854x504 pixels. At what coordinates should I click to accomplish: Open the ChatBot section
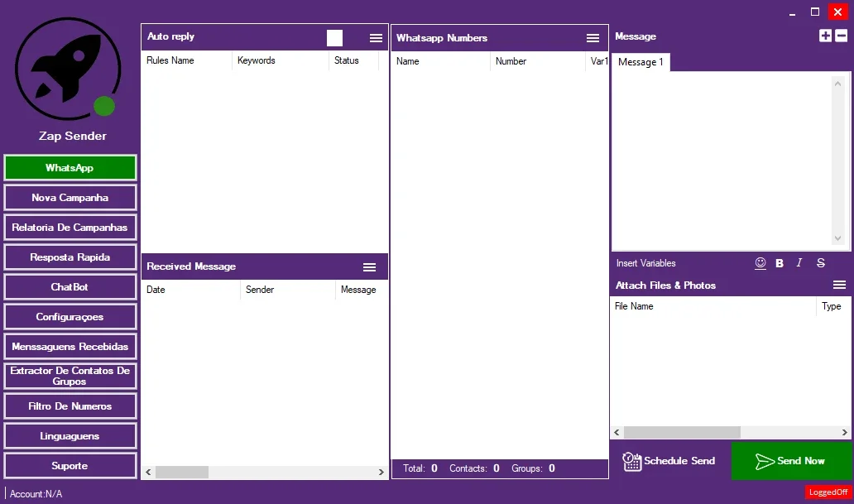tap(70, 287)
